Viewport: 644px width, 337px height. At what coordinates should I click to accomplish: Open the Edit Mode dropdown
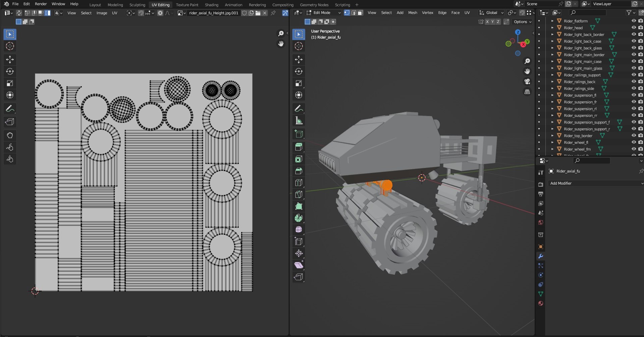click(323, 13)
